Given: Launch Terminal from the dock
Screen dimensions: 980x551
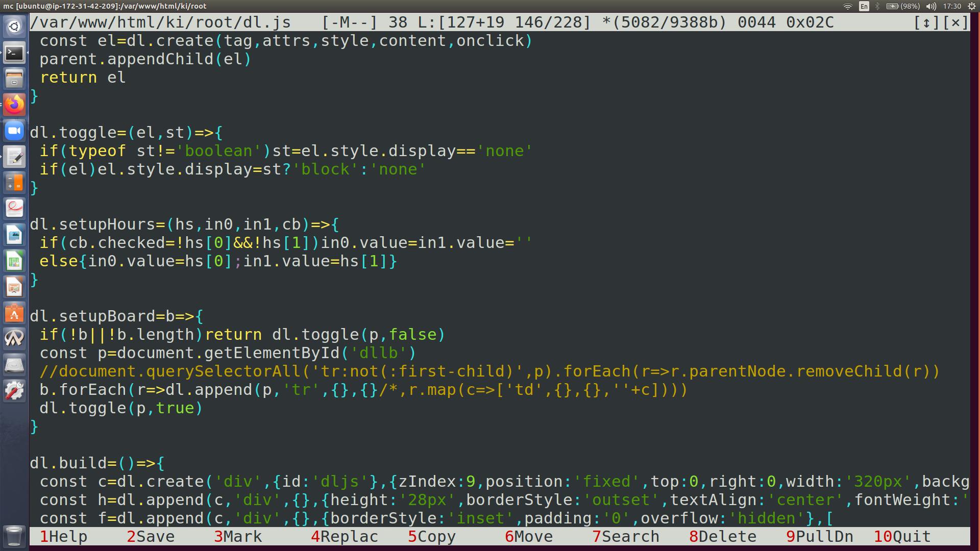Looking at the screenshot, I should click(14, 53).
